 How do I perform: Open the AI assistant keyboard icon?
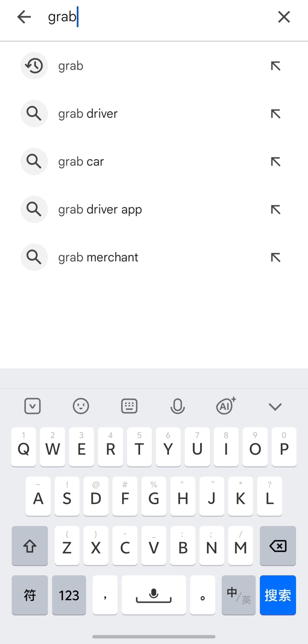tap(226, 405)
